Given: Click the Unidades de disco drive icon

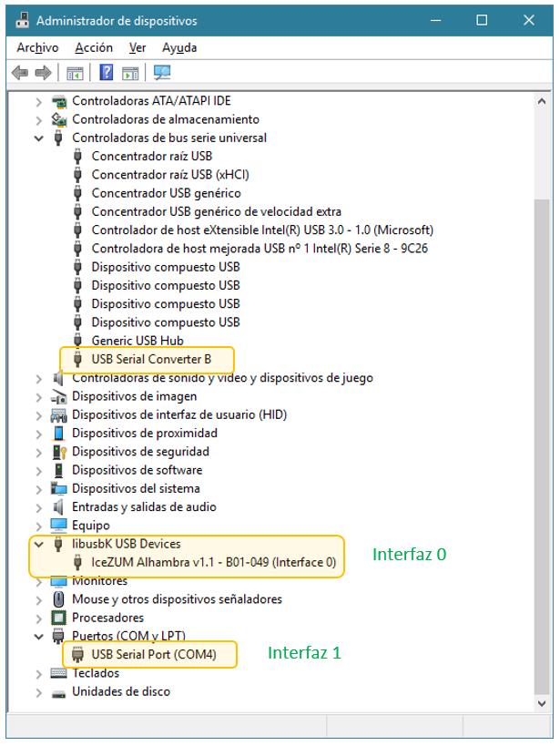Looking at the screenshot, I should coord(58,692).
